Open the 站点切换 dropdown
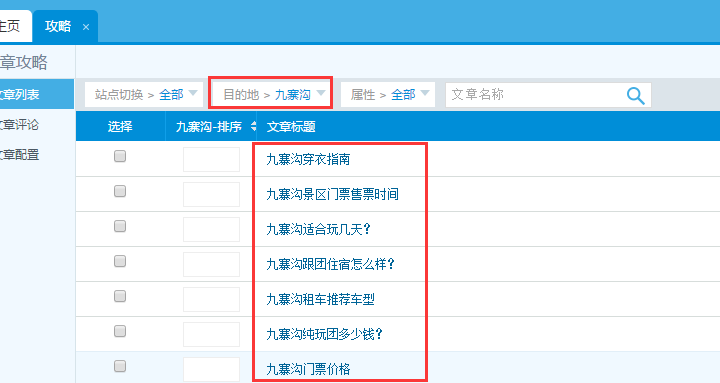 [x=144, y=95]
